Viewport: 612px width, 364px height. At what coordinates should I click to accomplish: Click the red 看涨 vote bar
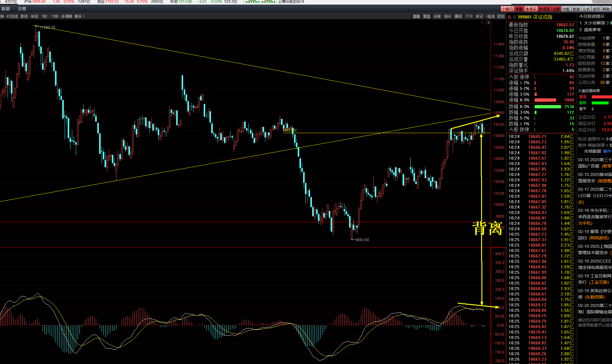[x=601, y=97]
